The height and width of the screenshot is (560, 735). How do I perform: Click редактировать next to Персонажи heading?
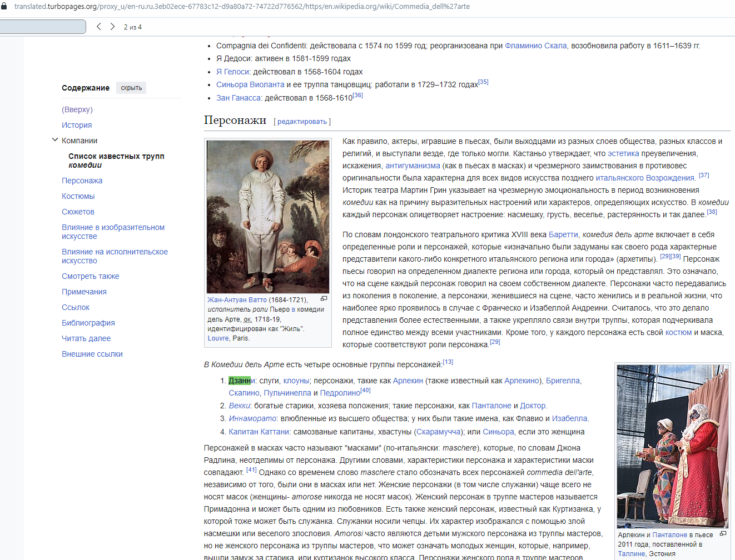point(302,122)
